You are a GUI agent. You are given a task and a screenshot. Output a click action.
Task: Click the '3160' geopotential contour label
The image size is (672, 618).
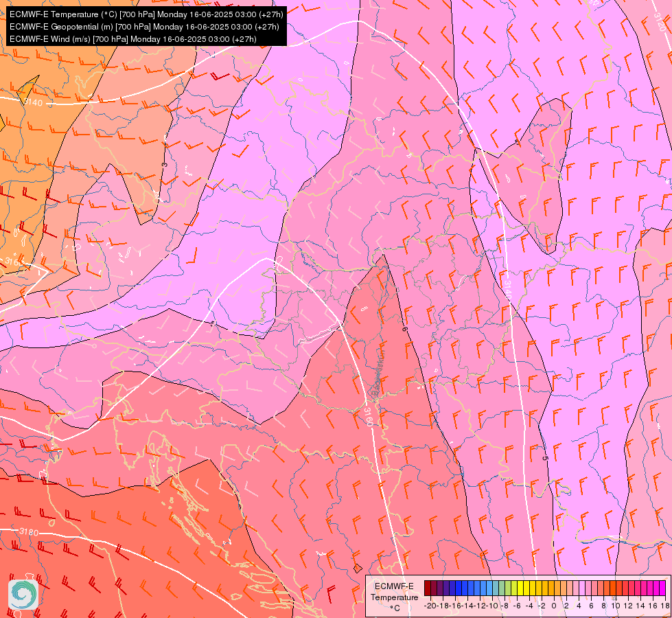[x=368, y=417]
